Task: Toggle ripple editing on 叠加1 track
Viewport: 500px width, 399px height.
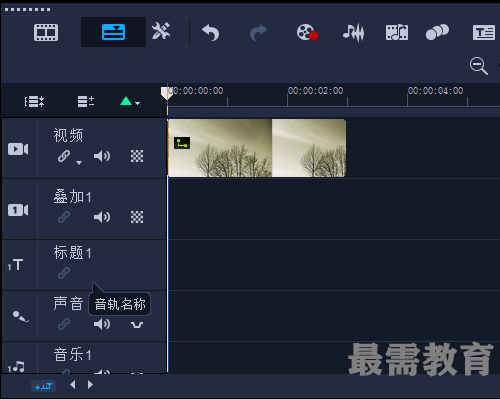Action: (x=64, y=217)
